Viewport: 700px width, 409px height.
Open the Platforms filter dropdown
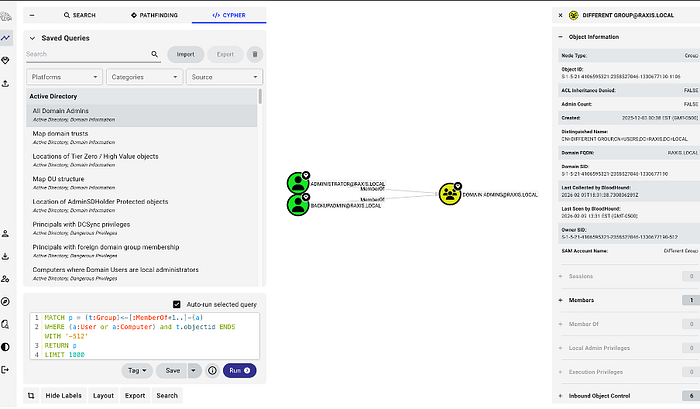tap(65, 77)
